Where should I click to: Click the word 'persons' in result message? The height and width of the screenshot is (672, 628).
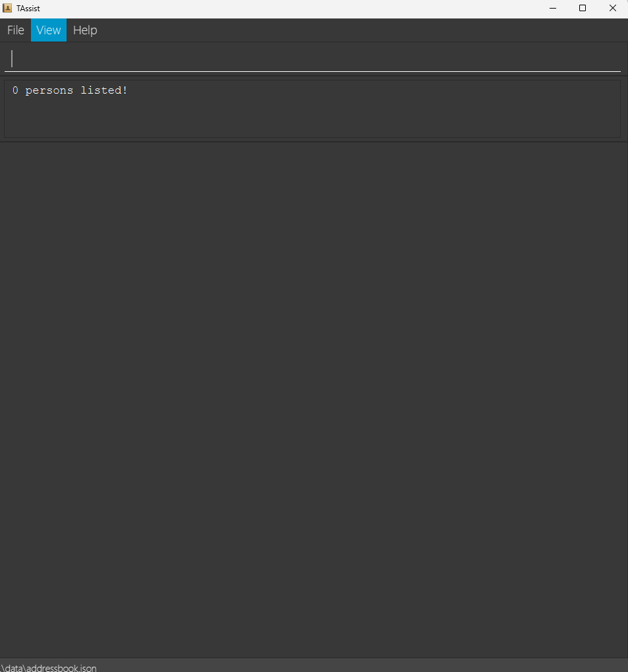49,91
